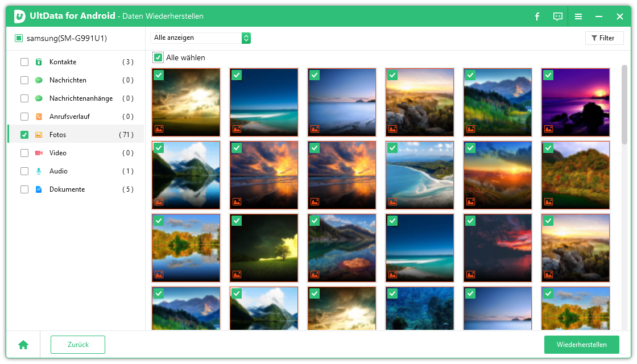
Task: Click the Nachrichten message icon
Action: point(39,80)
